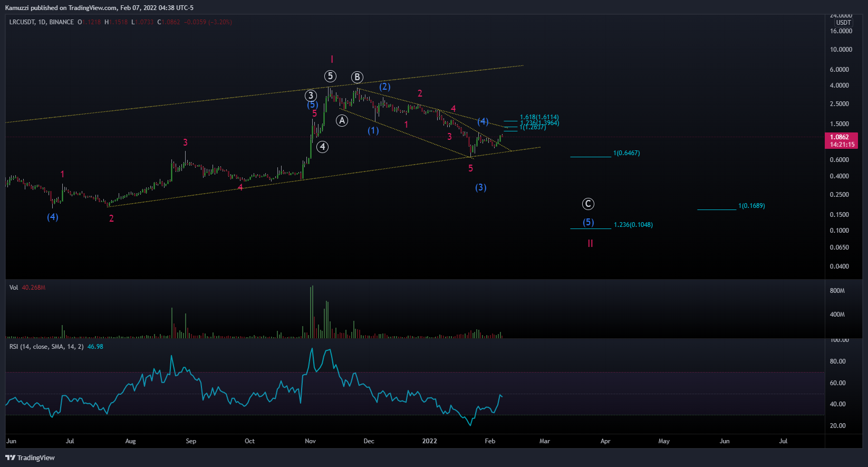868x467 pixels.
Task: Click the Dec label on the time axis
Action: pyautogui.click(x=369, y=441)
